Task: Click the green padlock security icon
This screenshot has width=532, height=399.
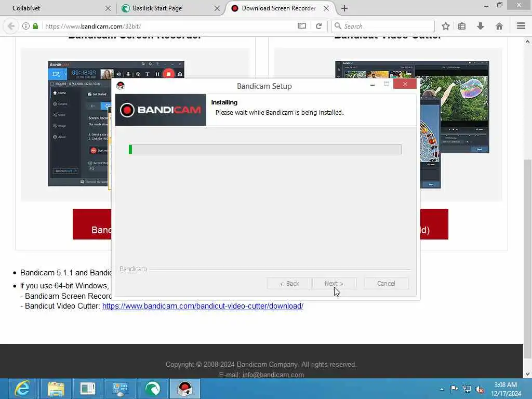Action: (35, 26)
